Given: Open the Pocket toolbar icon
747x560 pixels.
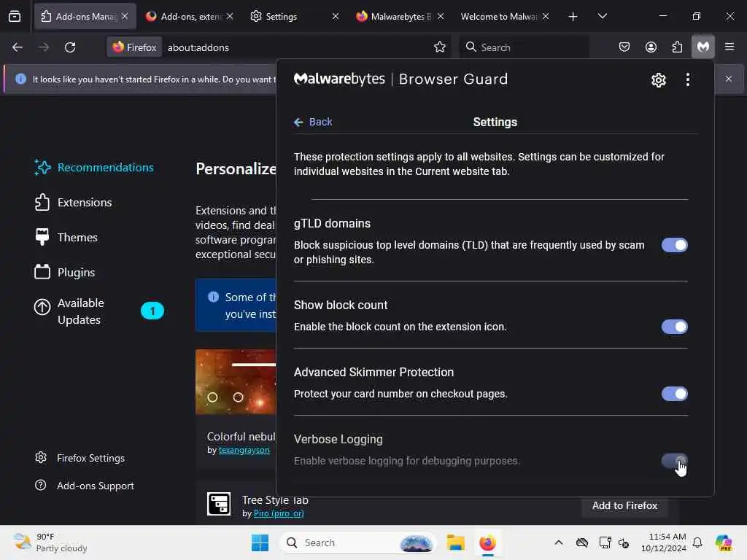Looking at the screenshot, I should point(624,47).
